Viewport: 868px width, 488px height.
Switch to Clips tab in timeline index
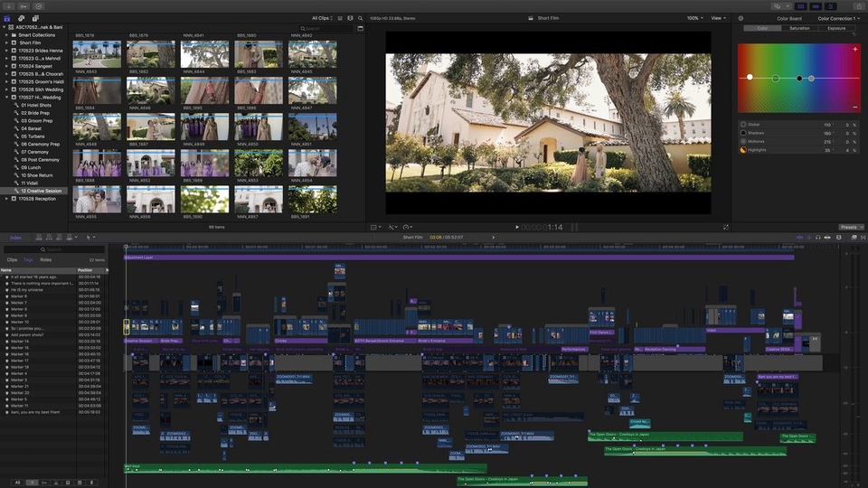click(12, 259)
